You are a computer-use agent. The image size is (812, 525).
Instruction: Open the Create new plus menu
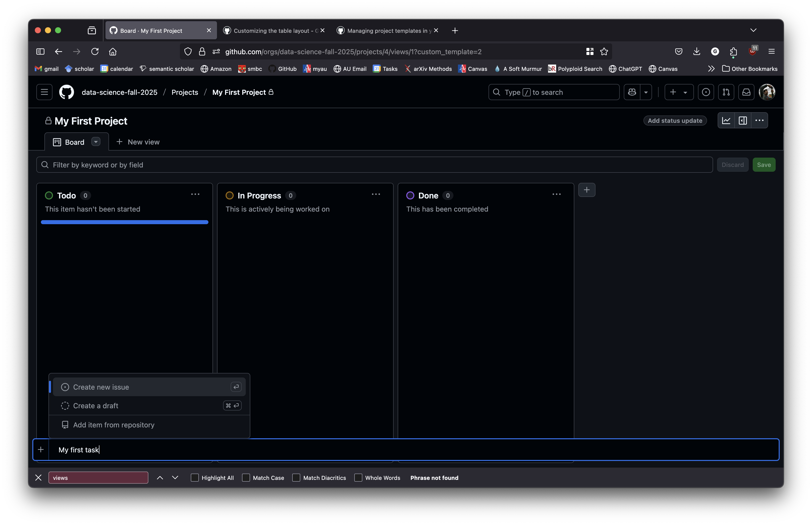click(x=679, y=92)
